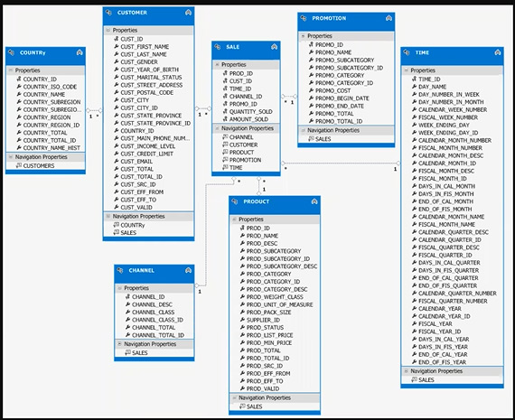Click the key icon beside TIME_ID in TIME entity
The width and height of the screenshot is (515, 420).
pos(414,79)
